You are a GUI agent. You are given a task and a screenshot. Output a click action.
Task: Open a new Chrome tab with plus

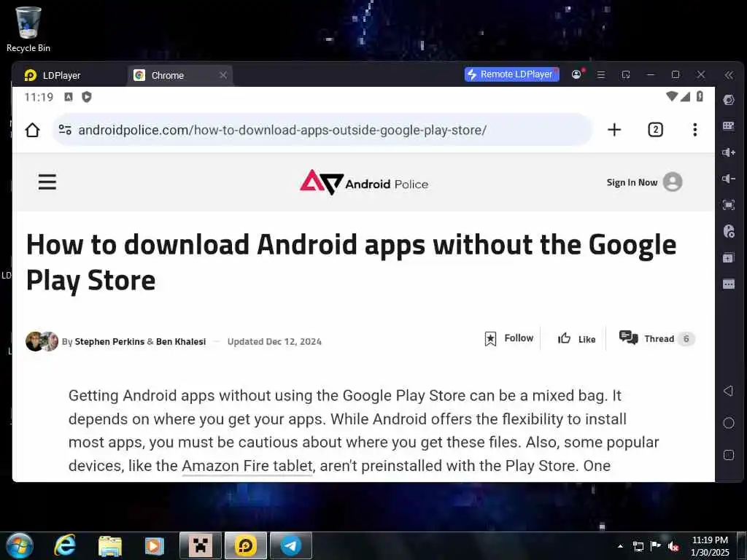pyautogui.click(x=614, y=130)
